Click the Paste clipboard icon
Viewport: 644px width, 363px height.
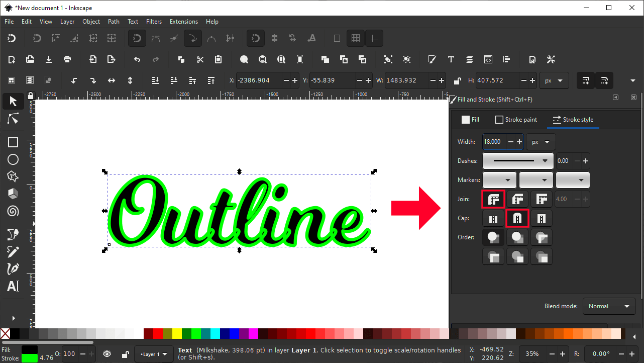coord(218,59)
